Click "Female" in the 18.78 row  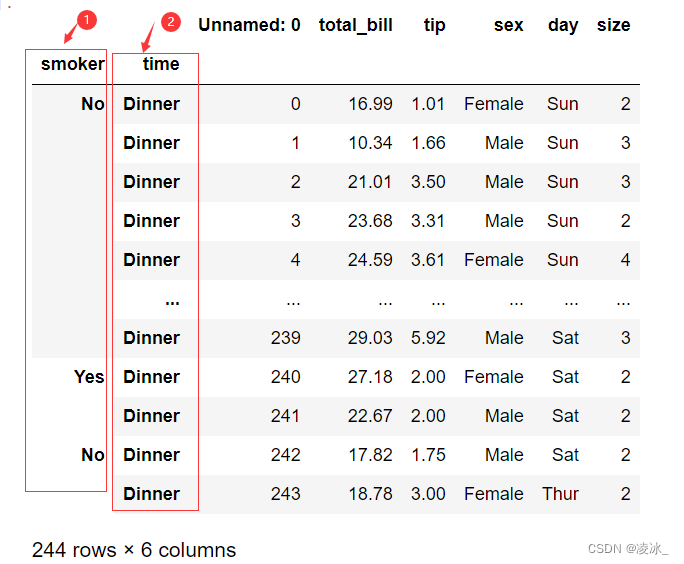(x=493, y=494)
